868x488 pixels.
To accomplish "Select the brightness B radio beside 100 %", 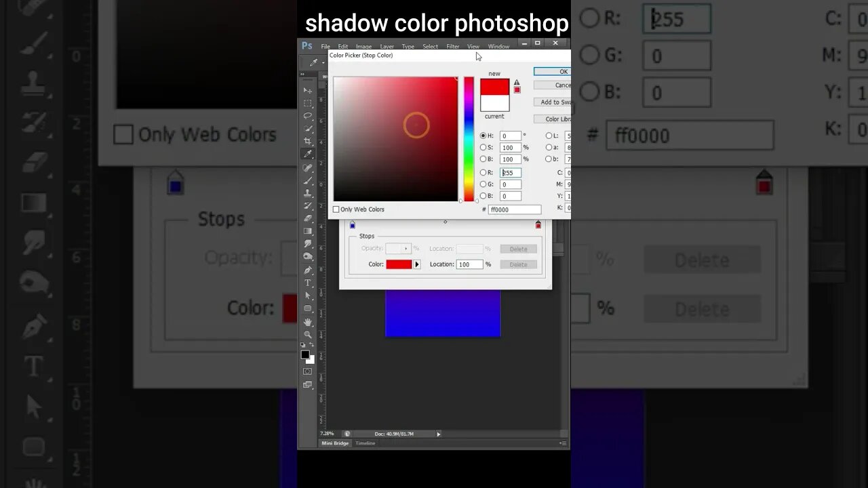I will pyautogui.click(x=483, y=159).
